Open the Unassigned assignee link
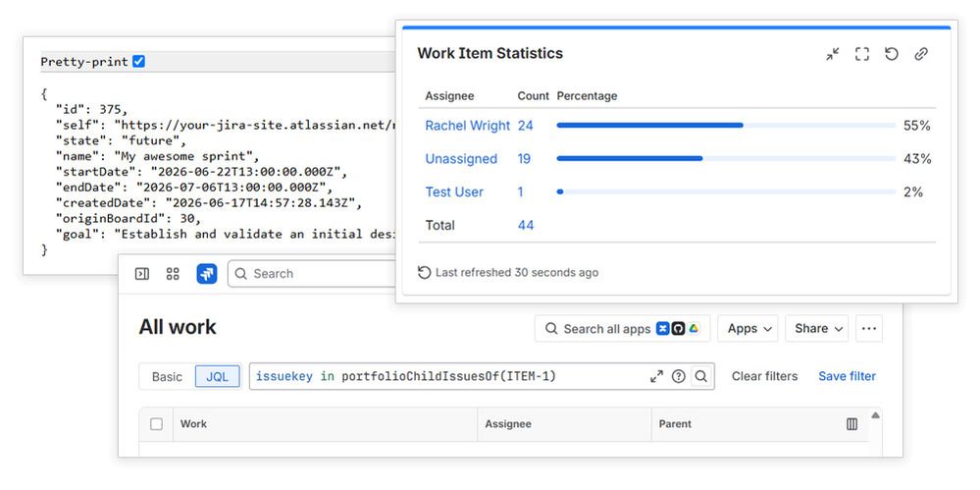This screenshot has width=980, height=490. click(x=461, y=159)
